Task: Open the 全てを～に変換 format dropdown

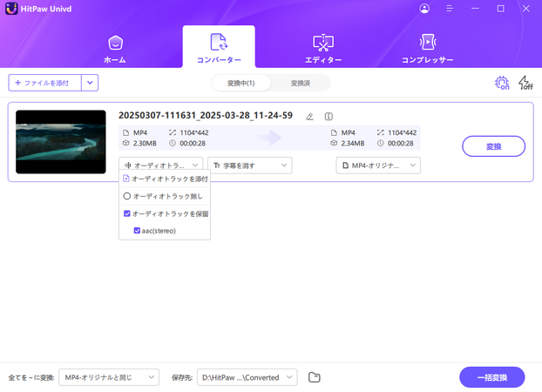Action: tap(109, 377)
